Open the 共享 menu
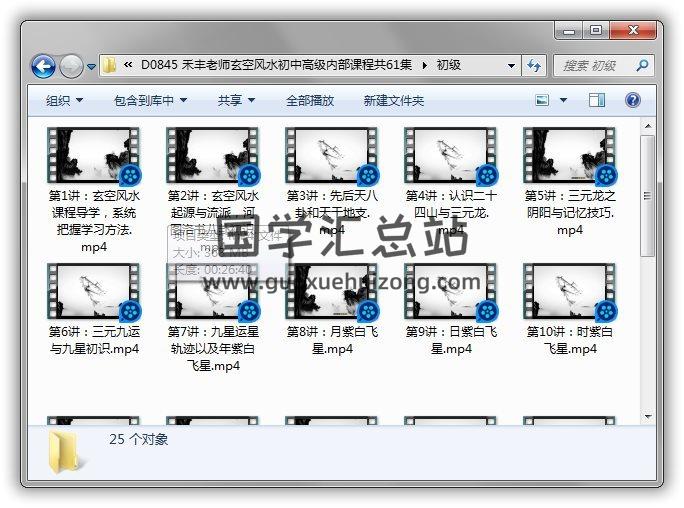Viewport: 684px width, 508px height. coord(236,101)
